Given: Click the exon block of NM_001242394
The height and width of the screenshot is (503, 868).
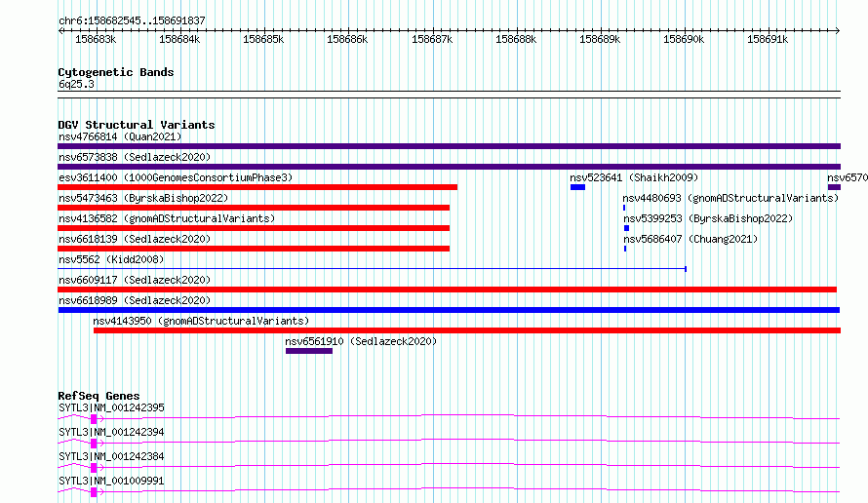Looking at the screenshot, I should click(x=94, y=444).
